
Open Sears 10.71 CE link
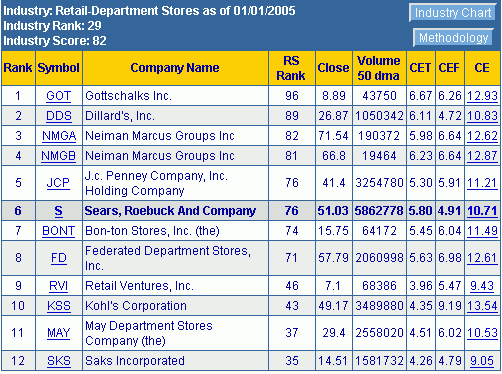(482, 211)
